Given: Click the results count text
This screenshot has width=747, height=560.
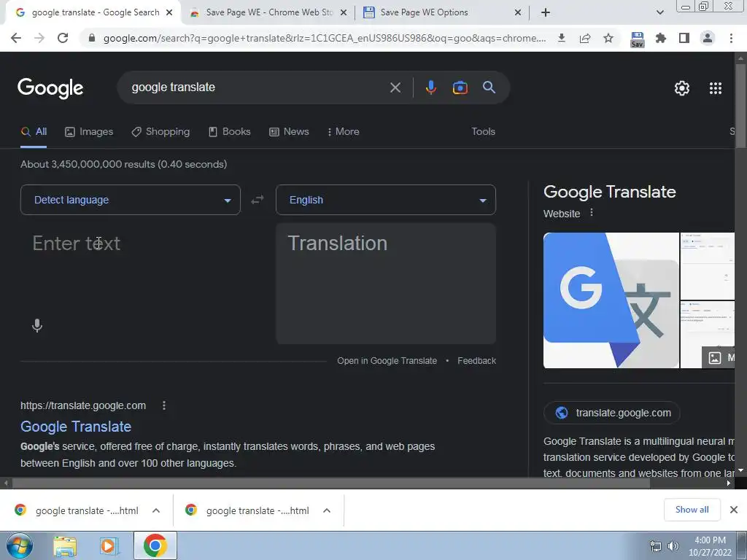Looking at the screenshot, I should (123, 164).
